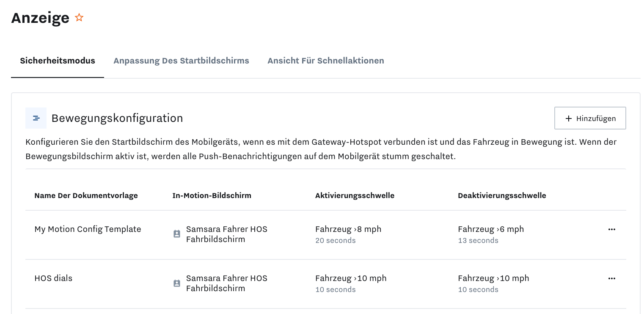Open the overflow menu for My Motion Config Template
Viewport: 644px width, 314px height.
point(611,229)
